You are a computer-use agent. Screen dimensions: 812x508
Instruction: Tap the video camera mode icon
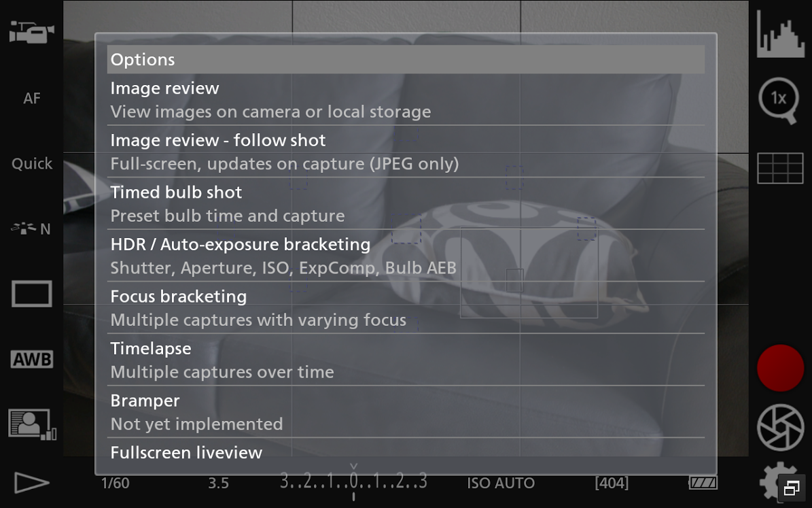[x=31, y=32]
